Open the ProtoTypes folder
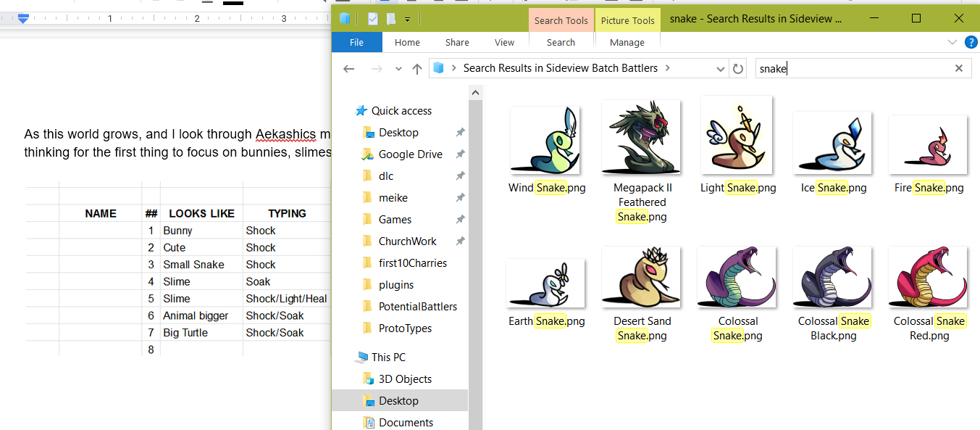The width and height of the screenshot is (980, 430). pos(405,328)
